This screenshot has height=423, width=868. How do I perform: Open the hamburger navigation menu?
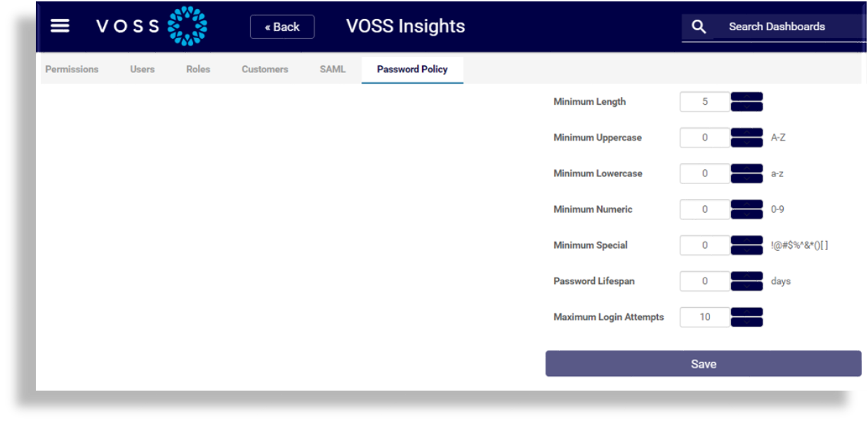click(x=60, y=25)
